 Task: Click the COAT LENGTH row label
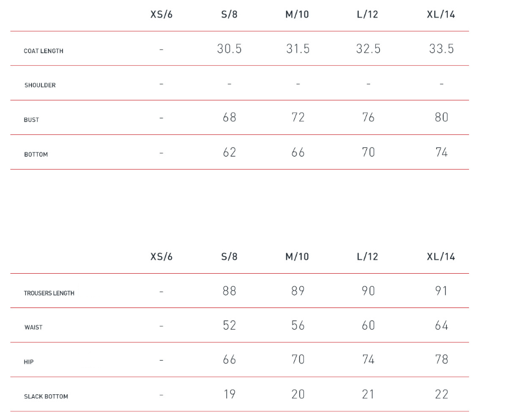43,51
